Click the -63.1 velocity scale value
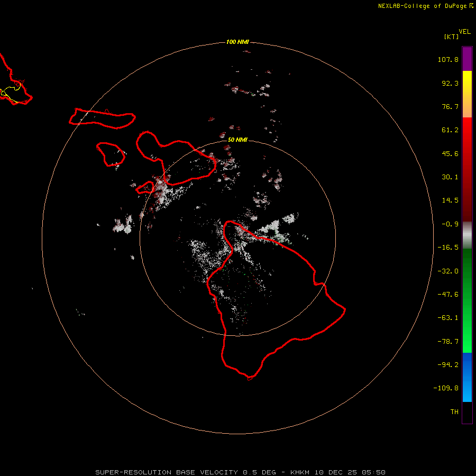 pyautogui.click(x=448, y=318)
